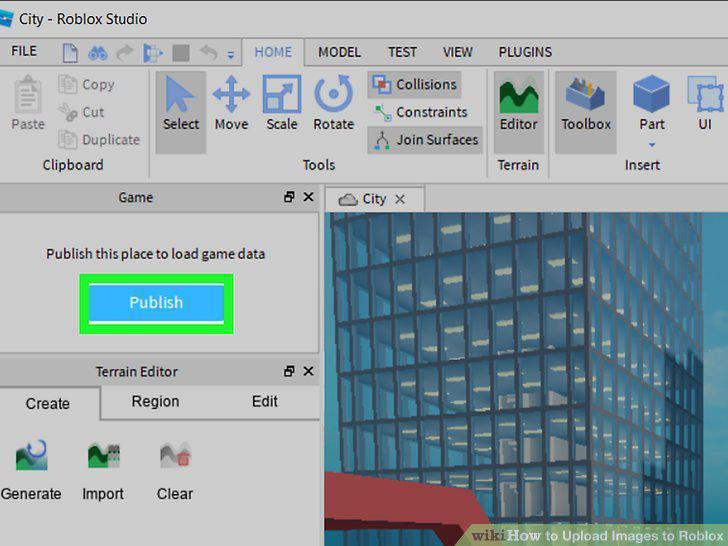Image resolution: width=728 pixels, height=546 pixels.
Task: Choose the Move tool
Action: [231, 104]
